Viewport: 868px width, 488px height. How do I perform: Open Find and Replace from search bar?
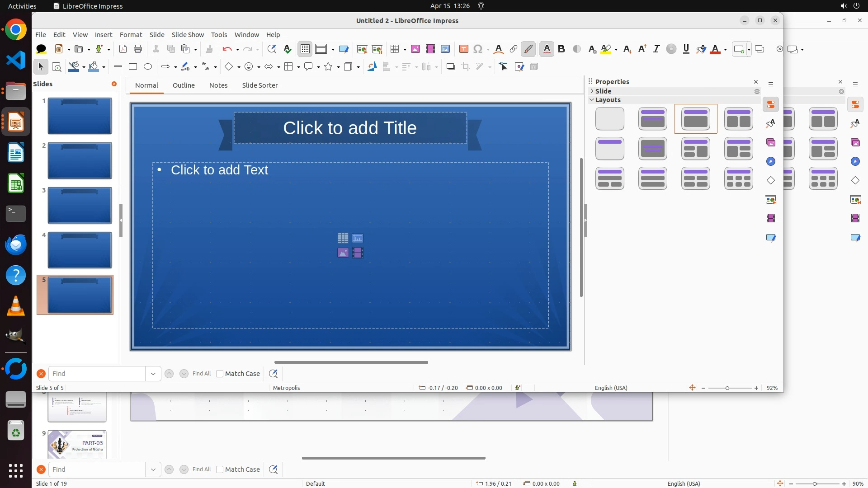pyautogui.click(x=273, y=374)
